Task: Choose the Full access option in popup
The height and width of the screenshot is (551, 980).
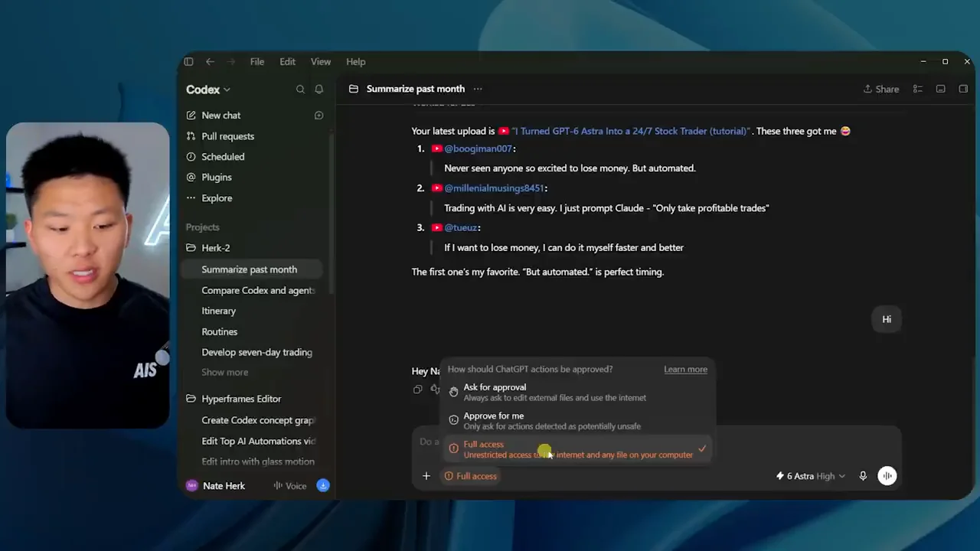Action: [x=578, y=449]
